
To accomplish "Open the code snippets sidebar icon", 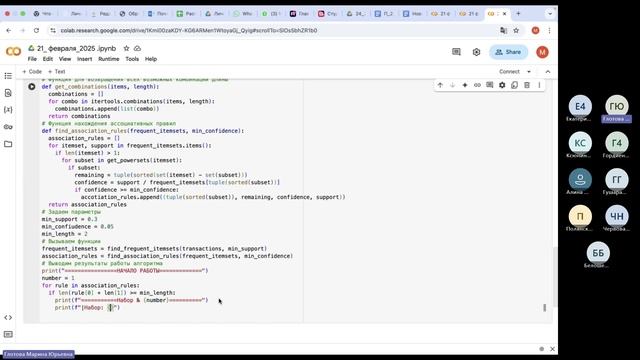I will 8,318.
